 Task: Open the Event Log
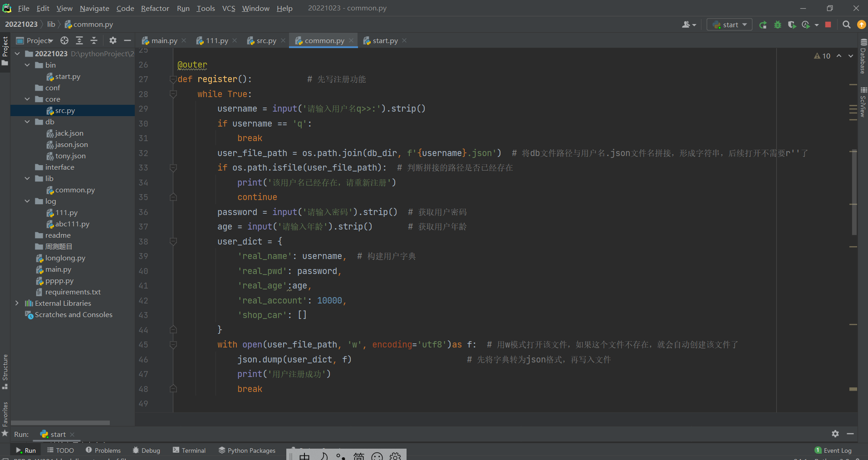pyautogui.click(x=833, y=450)
